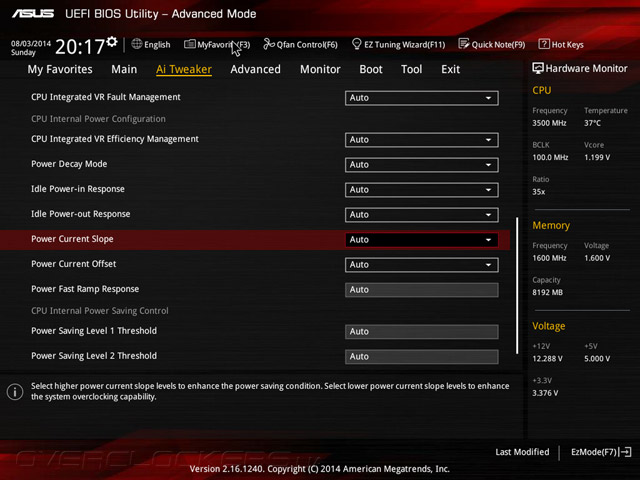
Task: Click the Power Saving Level 2 Threshold field
Action: pyautogui.click(x=422, y=356)
